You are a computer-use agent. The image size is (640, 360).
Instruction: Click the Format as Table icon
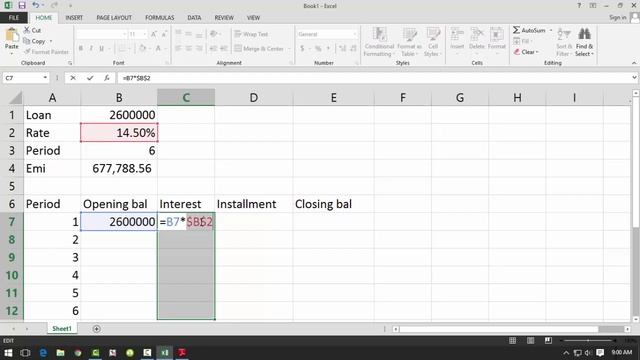(410, 34)
